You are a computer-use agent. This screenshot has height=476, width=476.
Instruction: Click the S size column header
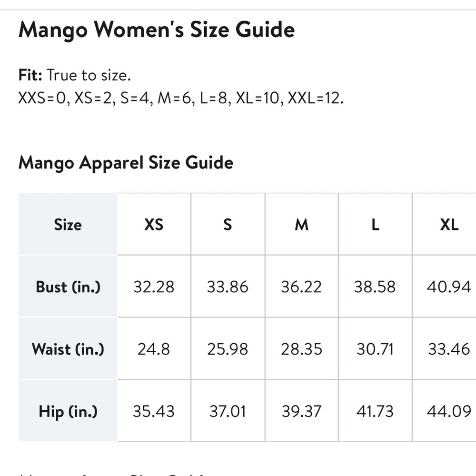tap(228, 224)
